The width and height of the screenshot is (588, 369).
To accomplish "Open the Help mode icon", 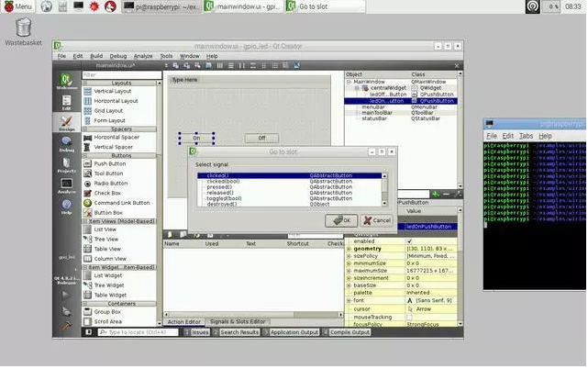I will click(x=67, y=207).
